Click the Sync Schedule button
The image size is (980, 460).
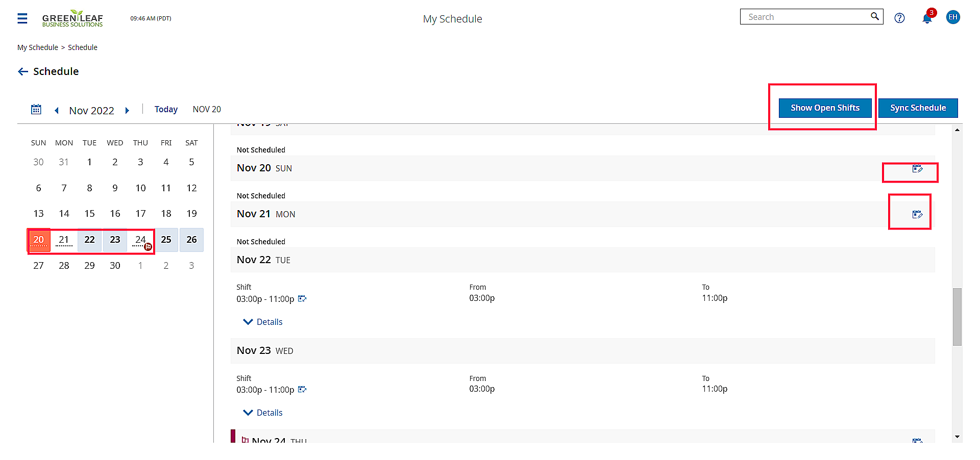(918, 108)
